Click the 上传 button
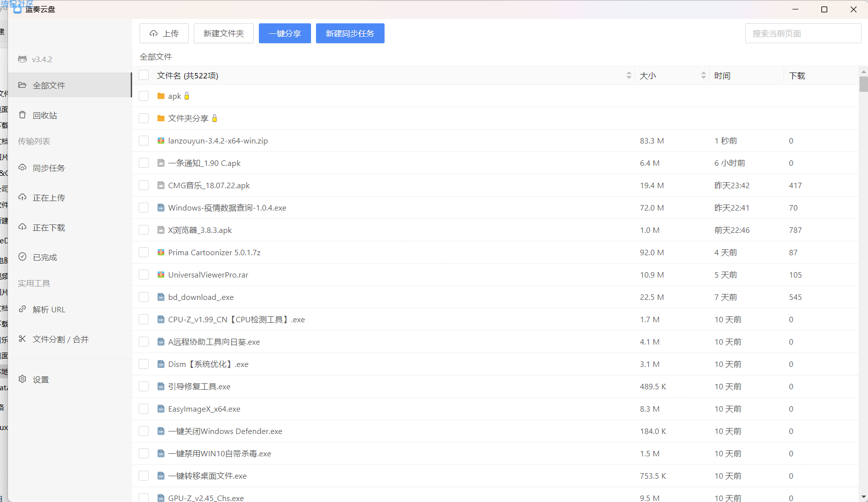Viewport: 868px width, 502px height. click(x=164, y=33)
